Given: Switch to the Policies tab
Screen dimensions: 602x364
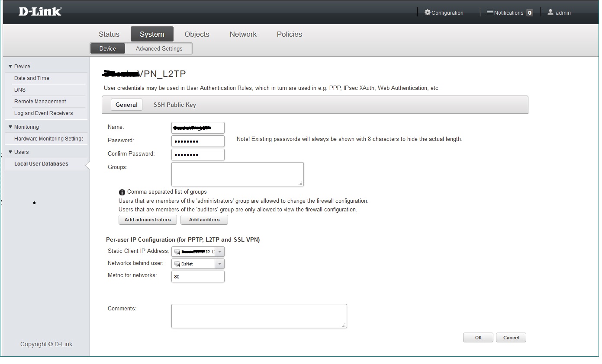Looking at the screenshot, I should [290, 34].
